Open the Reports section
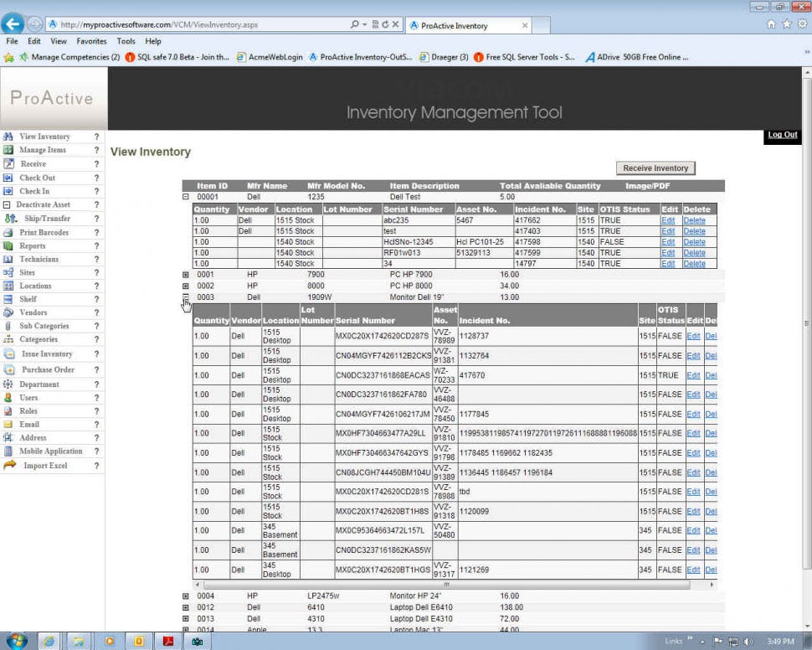 click(x=33, y=245)
